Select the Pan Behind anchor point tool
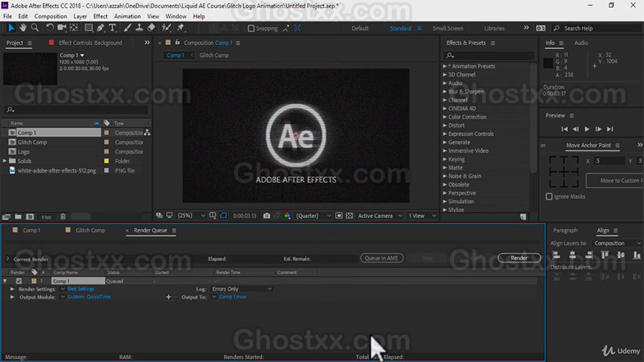This screenshot has height=362, width=644. tap(74, 28)
